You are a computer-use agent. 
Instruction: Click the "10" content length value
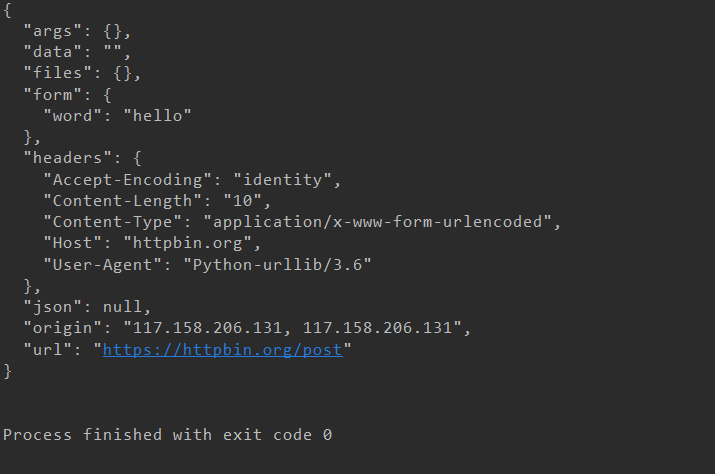point(243,201)
